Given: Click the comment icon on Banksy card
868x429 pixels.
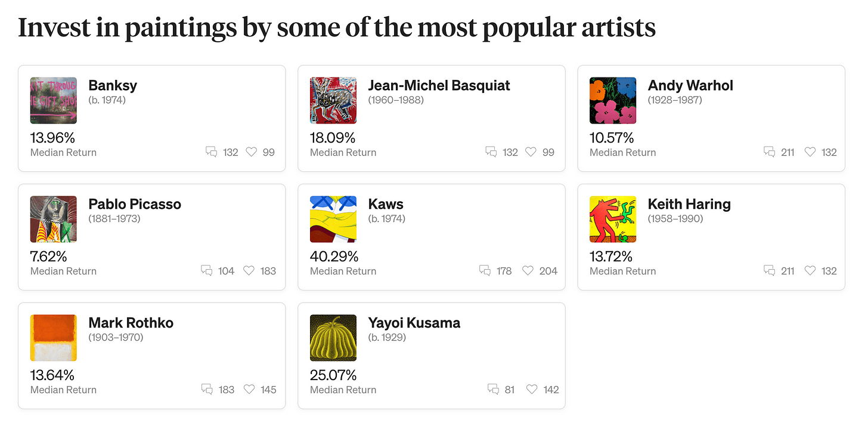Looking at the screenshot, I should pos(211,152).
